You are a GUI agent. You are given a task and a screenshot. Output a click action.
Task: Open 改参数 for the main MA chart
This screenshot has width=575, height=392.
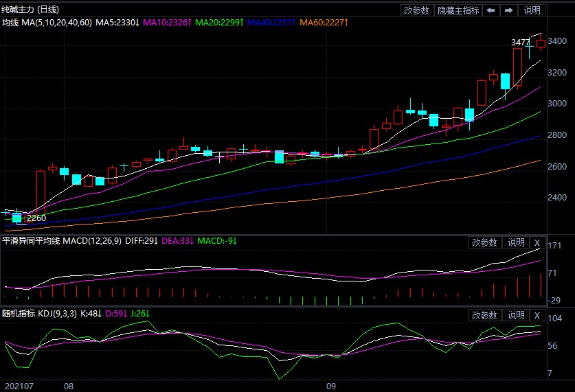(x=416, y=10)
